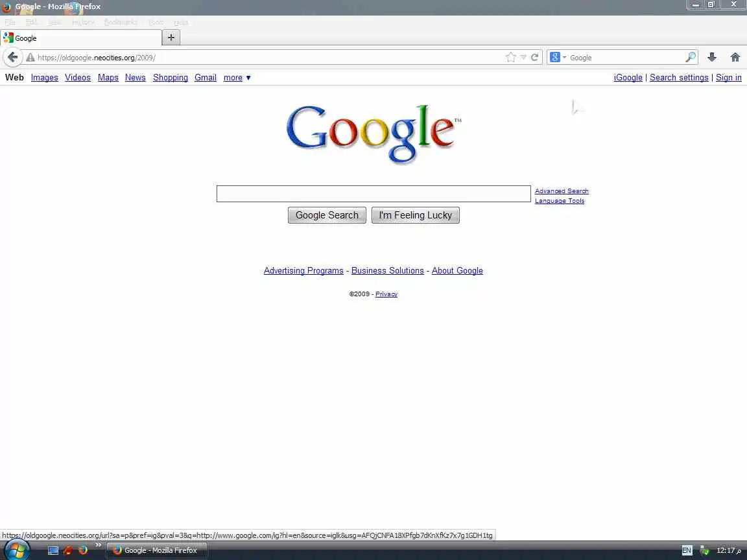The height and width of the screenshot is (560, 747).
Task: Open the Edit menu
Action: 31,23
